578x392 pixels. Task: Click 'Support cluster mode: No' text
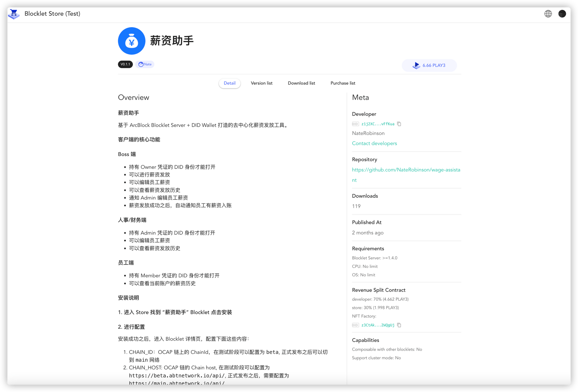[376, 358]
